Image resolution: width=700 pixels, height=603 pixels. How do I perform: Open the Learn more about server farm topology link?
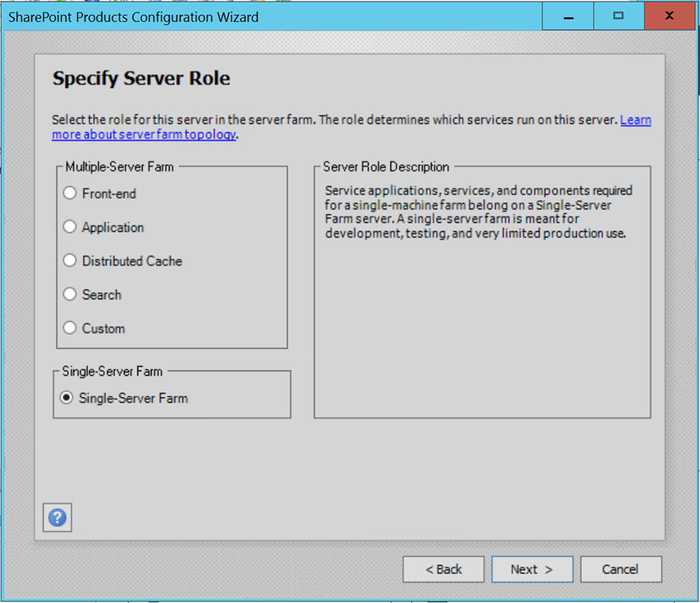click(x=144, y=134)
